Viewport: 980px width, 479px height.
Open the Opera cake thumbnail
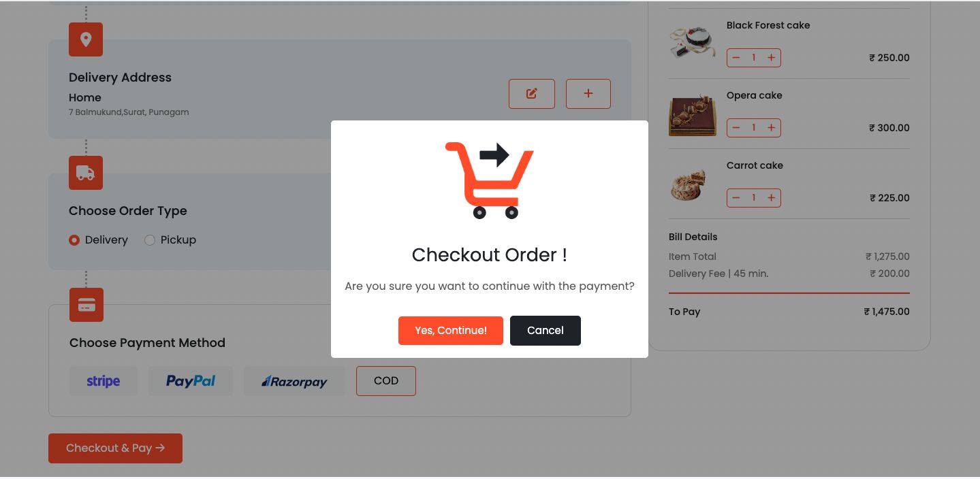click(x=693, y=116)
